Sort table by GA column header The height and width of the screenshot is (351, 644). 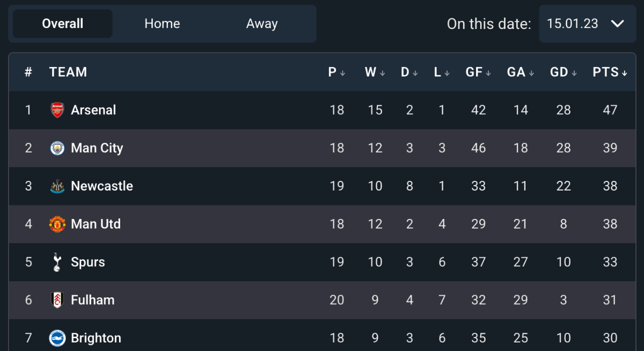point(520,72)
